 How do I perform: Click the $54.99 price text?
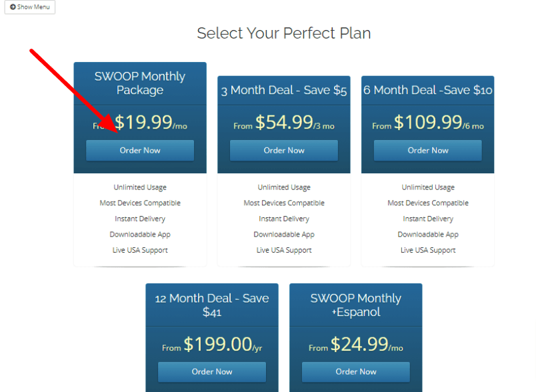[x=284, y=122]
